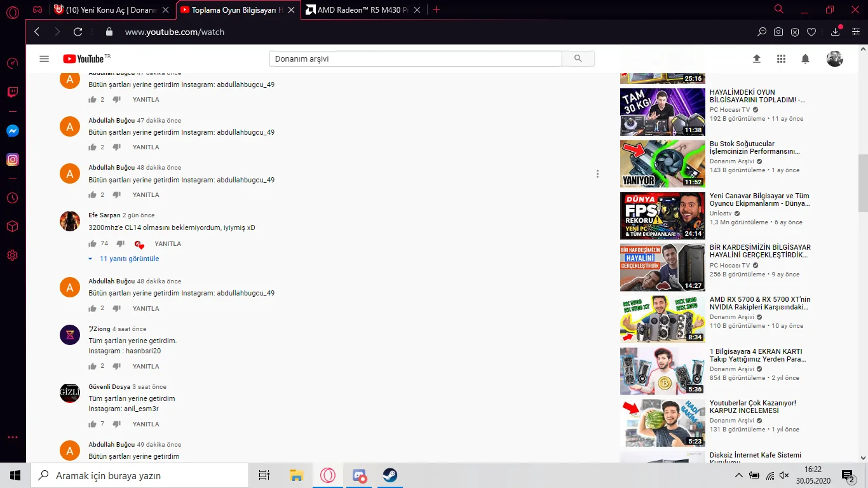868x488 pixels.
Task: Open the account avatar menu
Action: click(x=834, y=58)
